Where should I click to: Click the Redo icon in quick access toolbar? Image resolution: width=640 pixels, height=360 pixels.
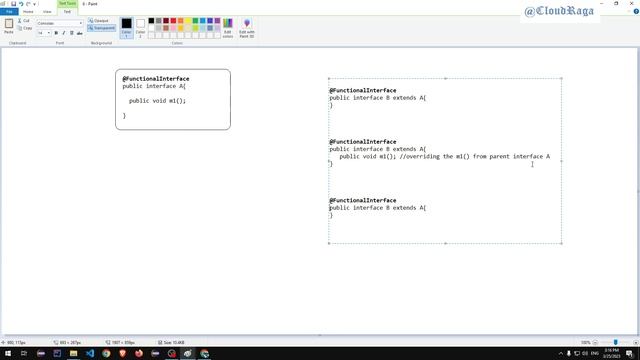pos(28,4)
